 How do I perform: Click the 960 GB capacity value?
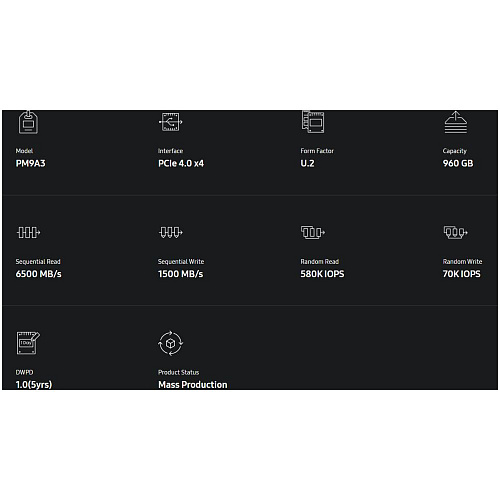coord(458,164)
